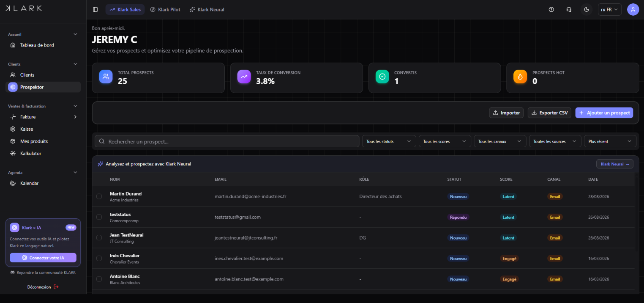The image size is (644, 303).
Task: Click the Exporter CSV button
Action: pyautogui.click(x=550, y=113)
